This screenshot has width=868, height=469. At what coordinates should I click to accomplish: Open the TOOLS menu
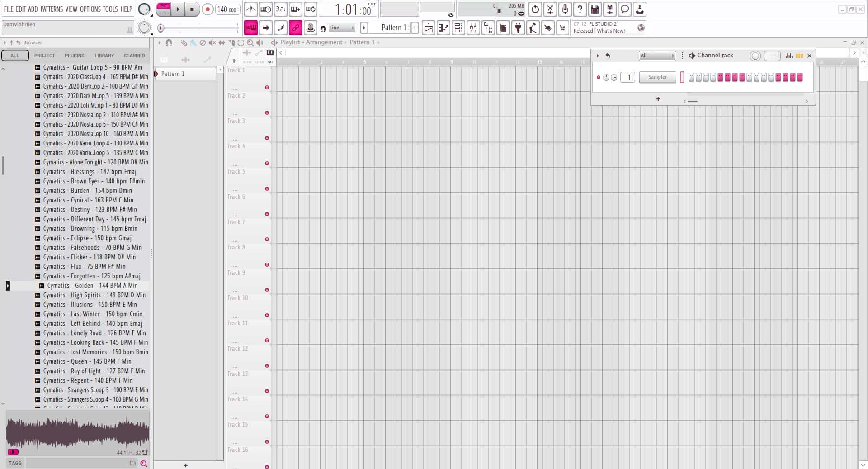pyautogui.click(x=110, y=9)
